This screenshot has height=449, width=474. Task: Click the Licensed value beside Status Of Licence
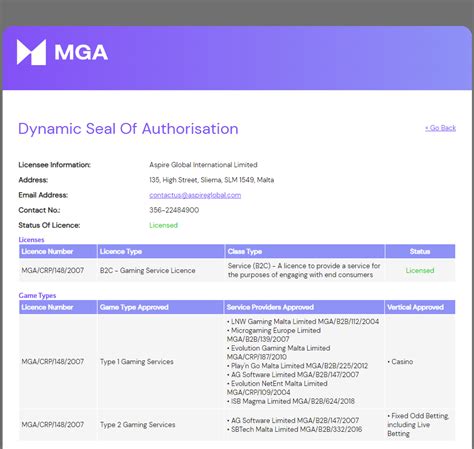(x=163, y=225)
